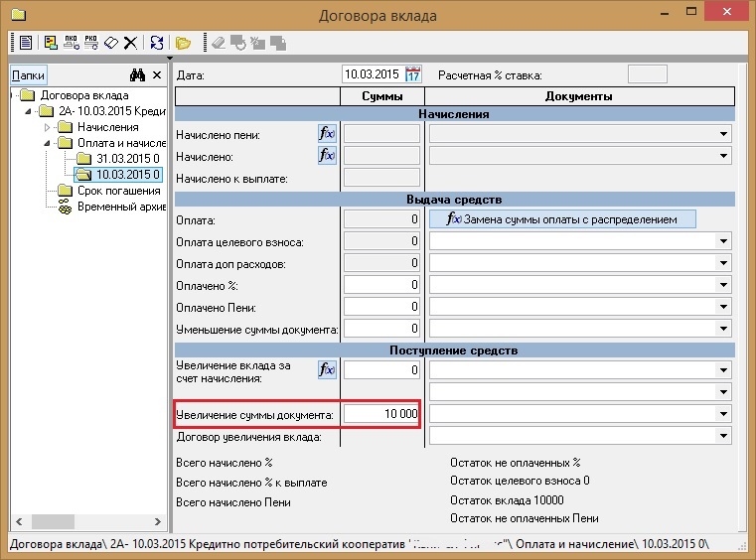756x560 pixels.
Task: Click the greyed-out eraser icon
Action: click(219, 43)
